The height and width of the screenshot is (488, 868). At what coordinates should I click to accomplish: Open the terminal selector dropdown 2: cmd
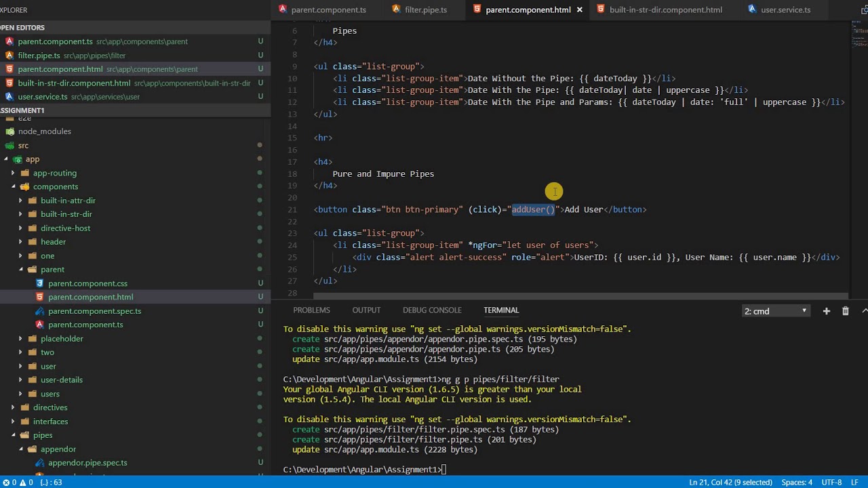tap(775, 311)
